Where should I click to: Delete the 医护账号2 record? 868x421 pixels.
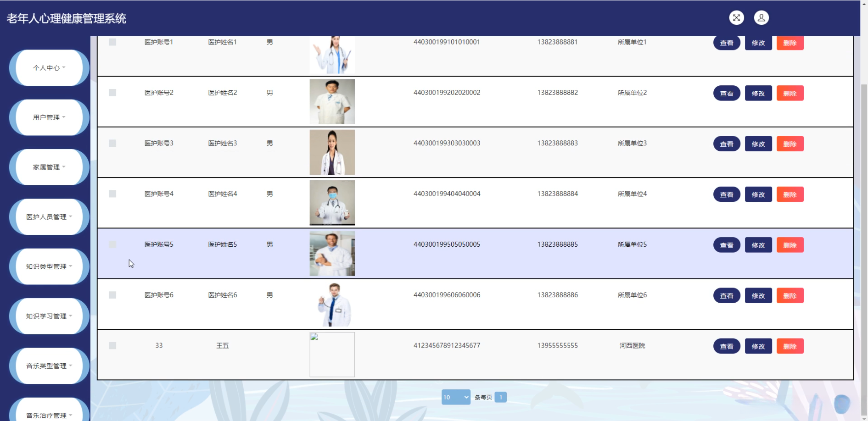790,94
